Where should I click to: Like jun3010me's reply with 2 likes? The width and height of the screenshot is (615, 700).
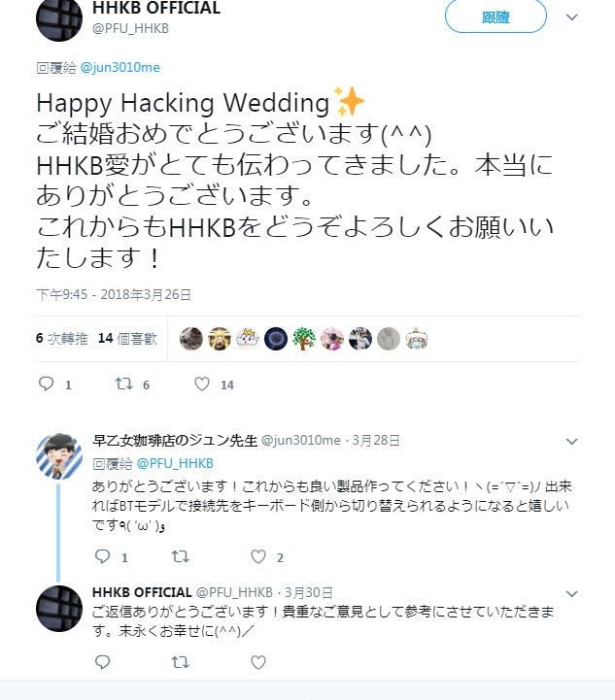(x=258, y=556)
